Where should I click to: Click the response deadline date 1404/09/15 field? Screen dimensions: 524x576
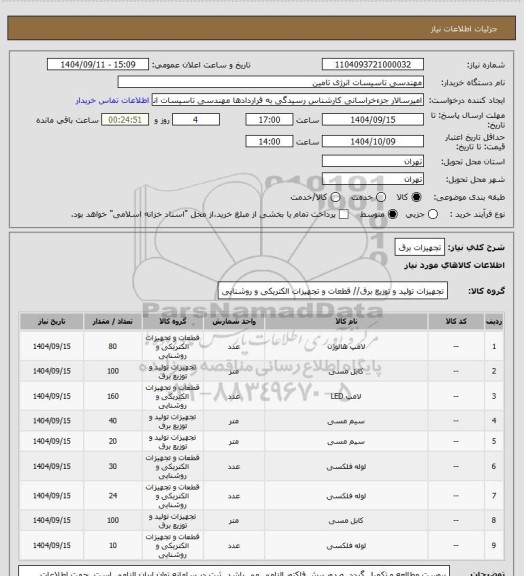(x=373, y=120)
